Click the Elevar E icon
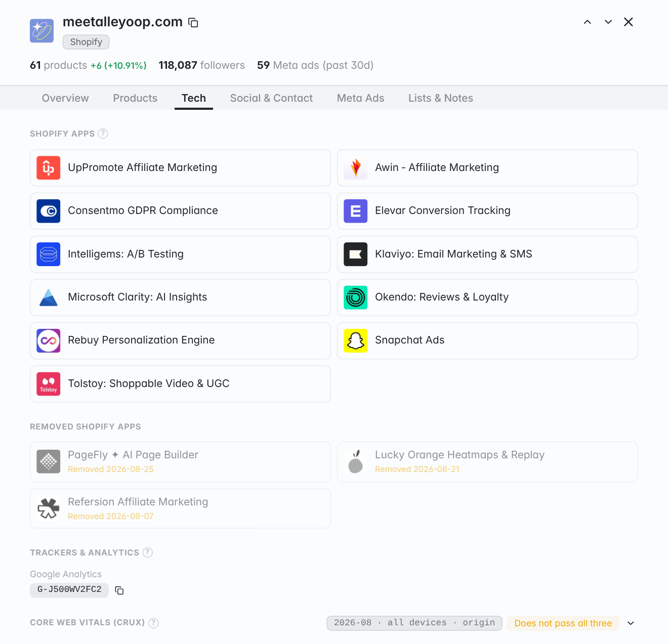Screen dimensions: 668x644 [x=356, y=211]
